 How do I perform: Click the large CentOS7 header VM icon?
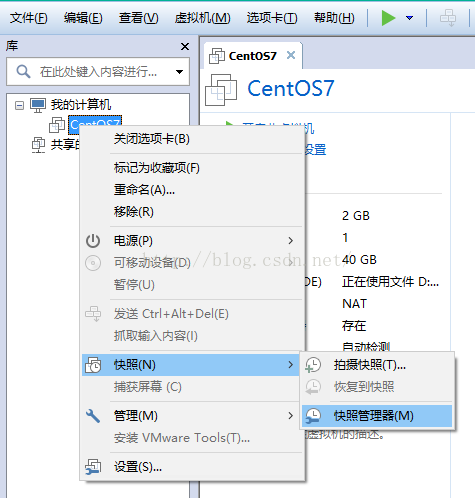pos(221,89)
